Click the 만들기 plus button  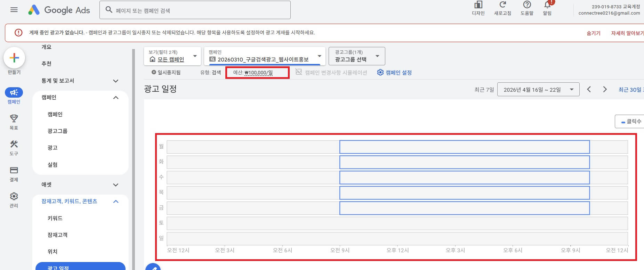coord(14,58)
